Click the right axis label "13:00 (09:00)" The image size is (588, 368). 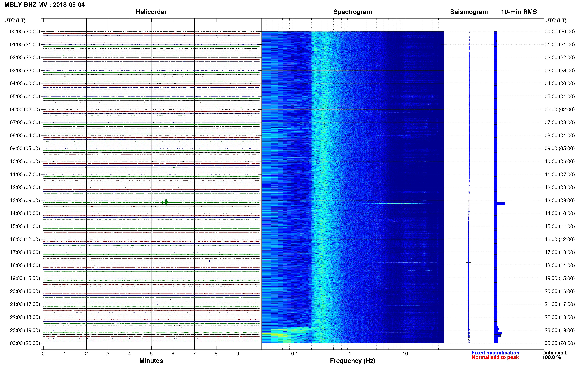point(560,200)
